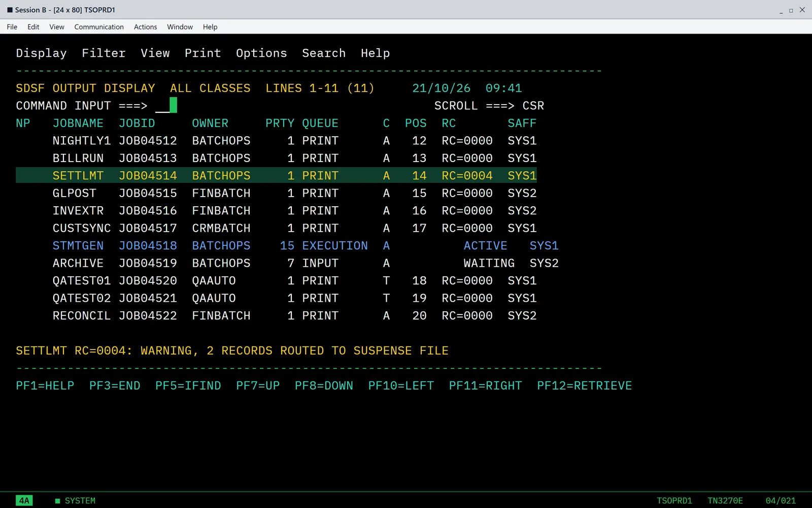Select SDSF Filter action bar item

[x=104, y=53]
